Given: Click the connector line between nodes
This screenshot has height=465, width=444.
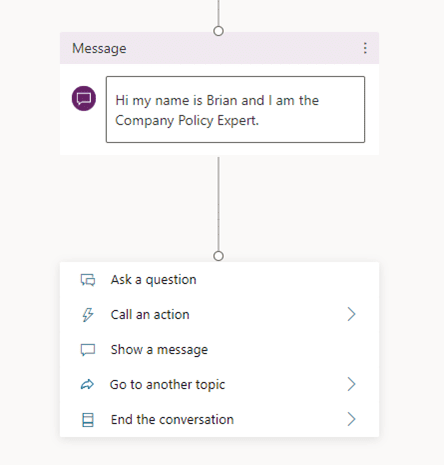Looking at the screenshot, I should pyautogui.click(x=218, y=204).
